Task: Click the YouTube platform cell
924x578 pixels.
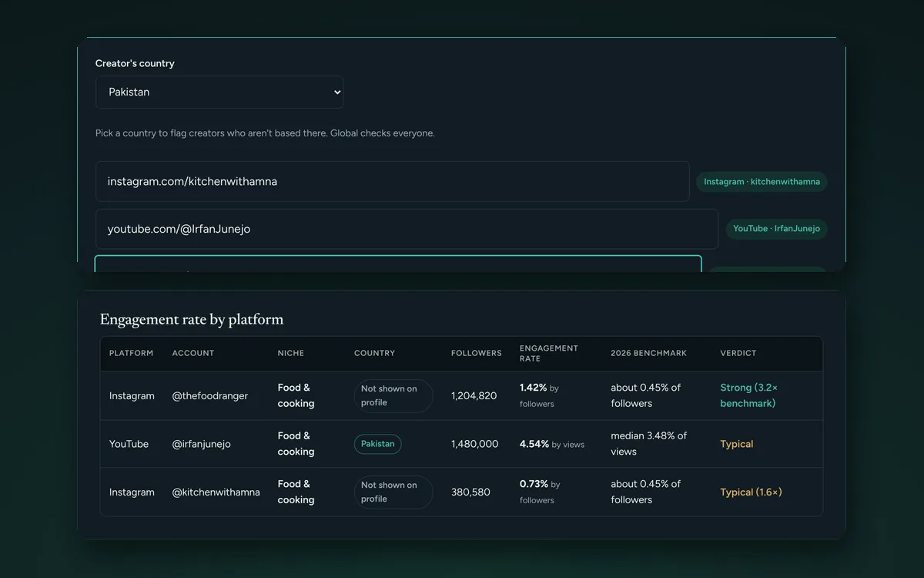Action: click(x=129, y=444)
